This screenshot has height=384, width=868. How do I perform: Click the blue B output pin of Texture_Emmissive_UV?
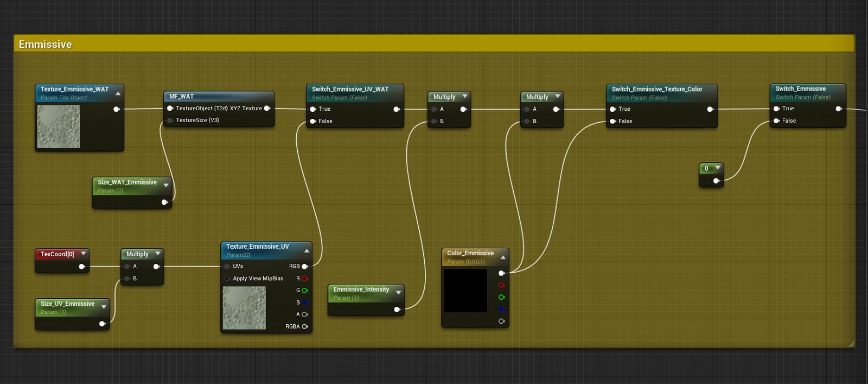[305, 303]
